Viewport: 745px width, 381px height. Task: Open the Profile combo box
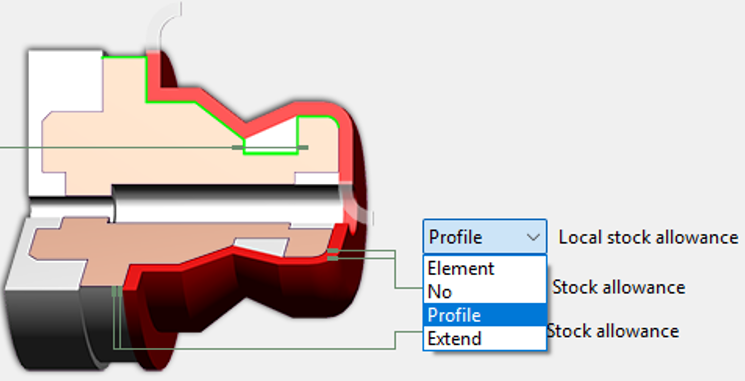[485, 237]
